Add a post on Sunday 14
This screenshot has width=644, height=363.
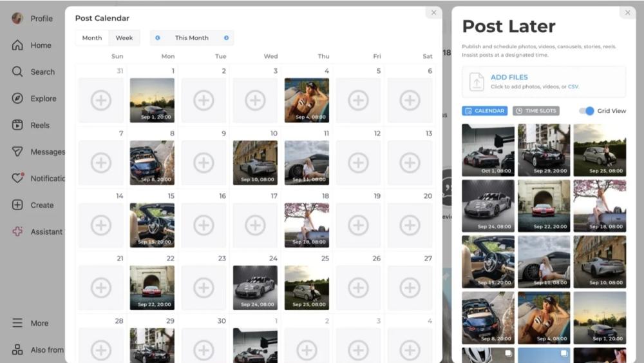101,225
